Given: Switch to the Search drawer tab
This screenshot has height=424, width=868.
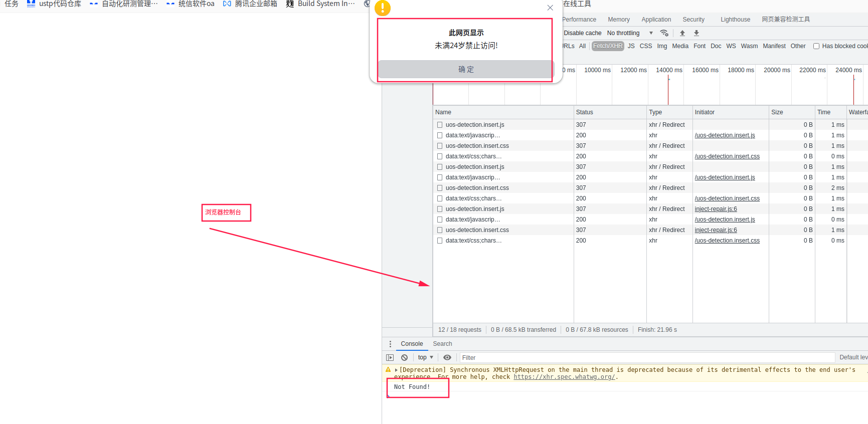Looking at the screenshot, I should [x=442, y=344].
